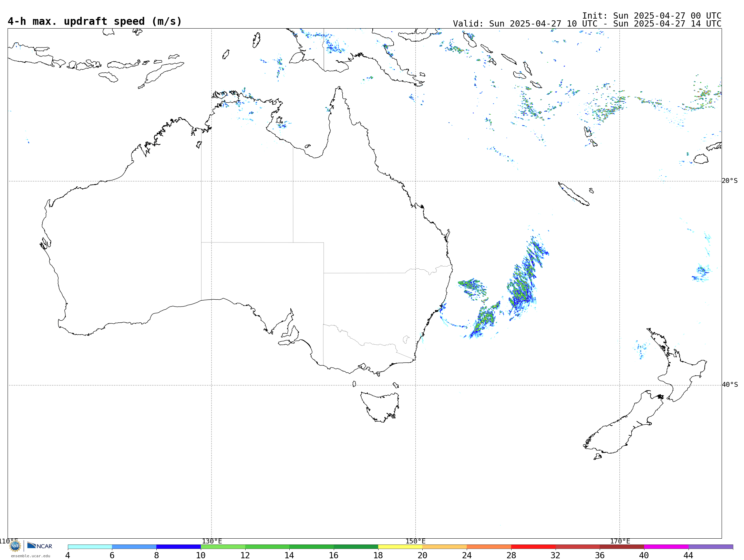Click the colorbar tick label '8'
Screen dimensions: 744x560
(156, 556)
